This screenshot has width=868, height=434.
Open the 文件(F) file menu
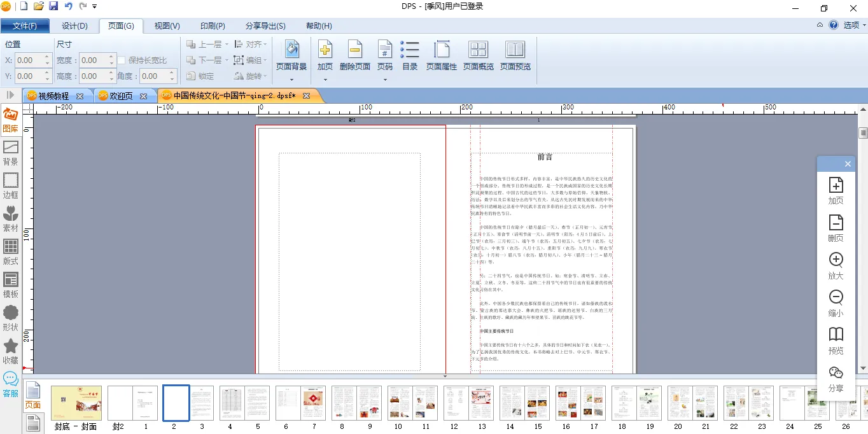coord(24,26)
